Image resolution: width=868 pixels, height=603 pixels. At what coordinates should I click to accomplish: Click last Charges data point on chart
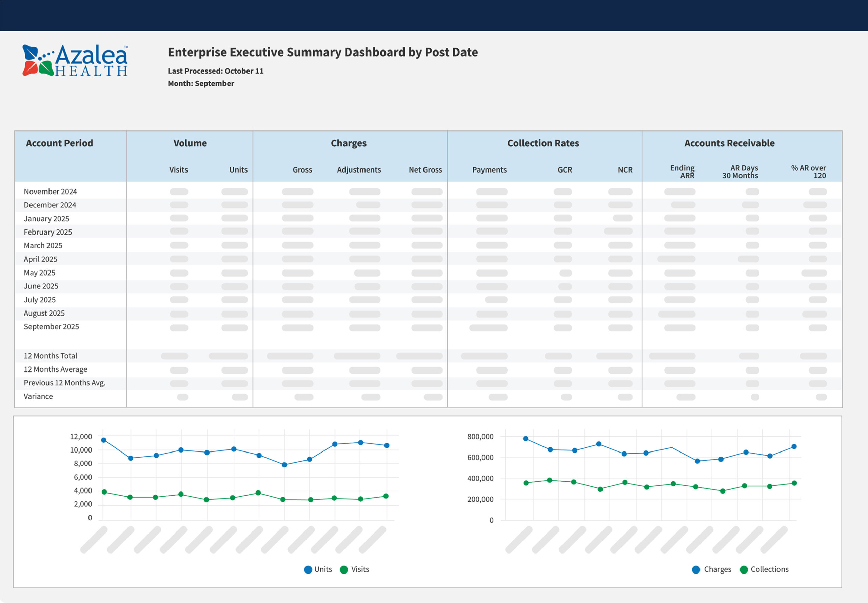coord(794,447)
